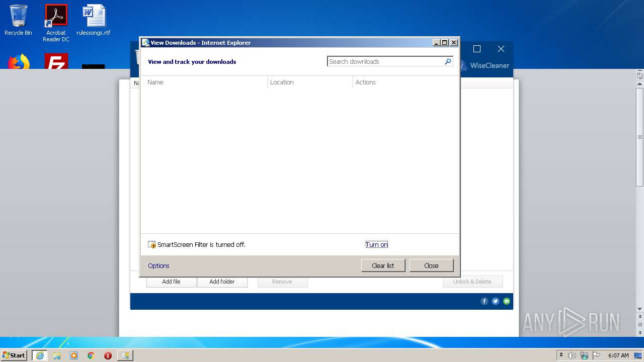Switch to the Wise Force Deleter taskbar item
Screen dimensions: 644x362
[x=125, y=355]
